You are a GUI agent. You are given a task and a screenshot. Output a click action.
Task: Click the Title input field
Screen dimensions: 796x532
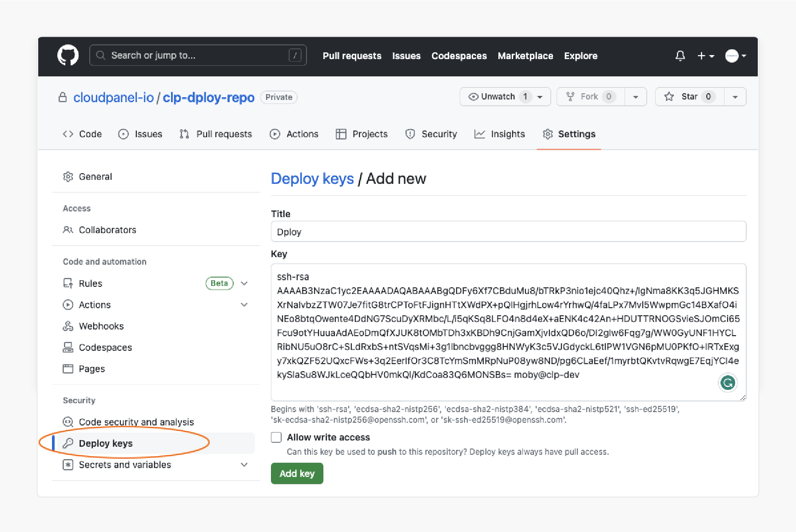(508, 232)
